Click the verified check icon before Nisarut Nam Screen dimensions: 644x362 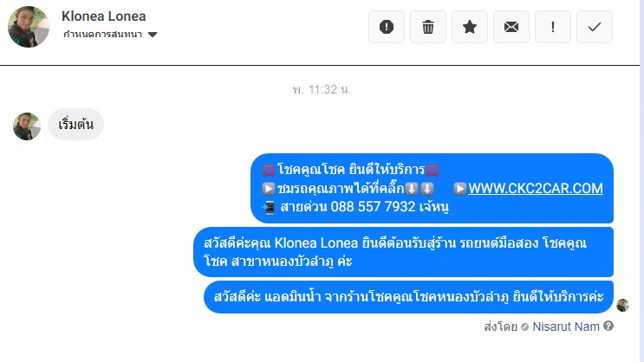tap(524, 327)
